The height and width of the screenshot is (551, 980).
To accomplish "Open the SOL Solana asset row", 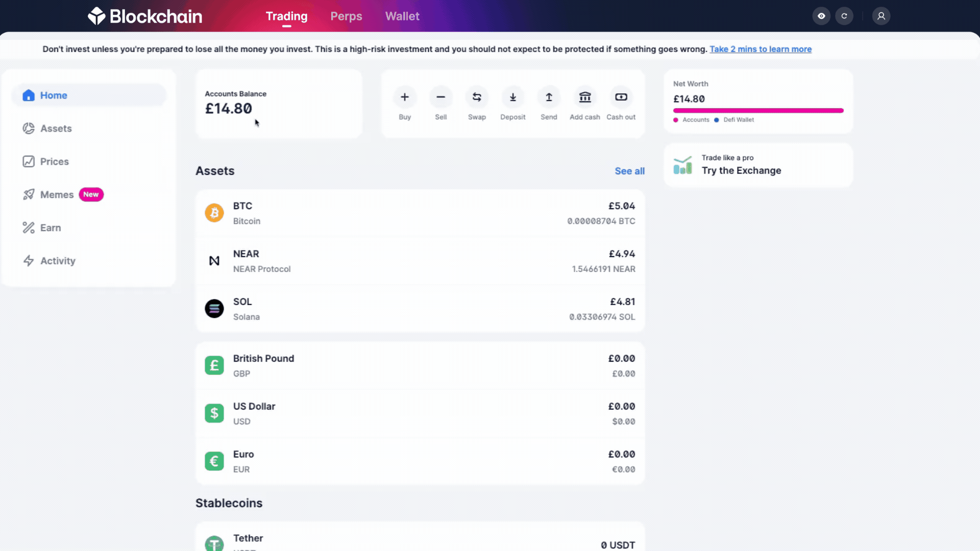I will pyautogui.click(x=420, y=309).
